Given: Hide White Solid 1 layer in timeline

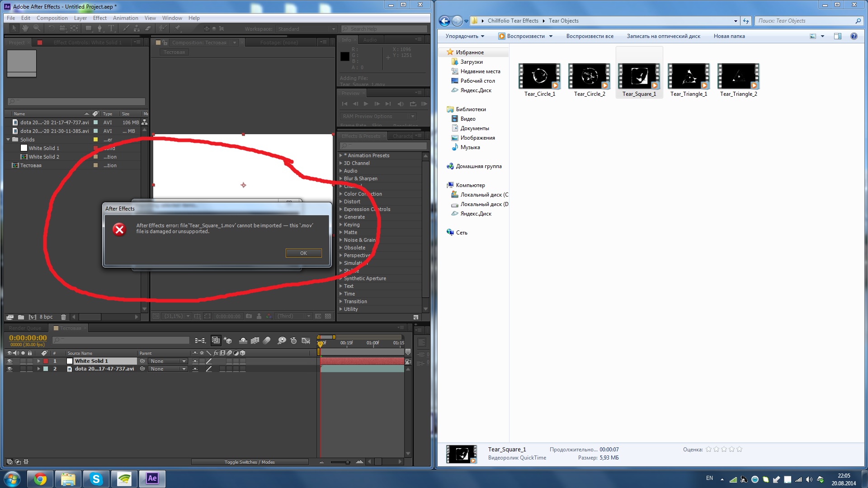Looking at the screenshot, I should (9, 361).
